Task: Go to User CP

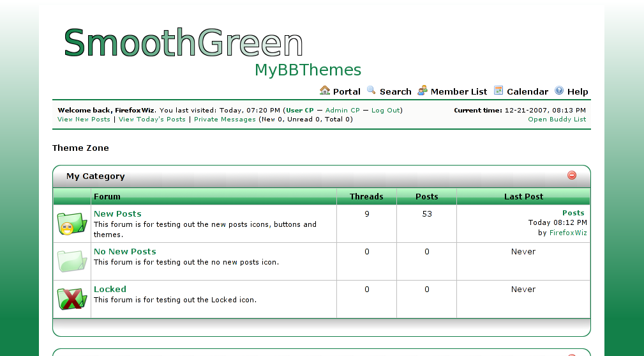Action: [300, 110]
